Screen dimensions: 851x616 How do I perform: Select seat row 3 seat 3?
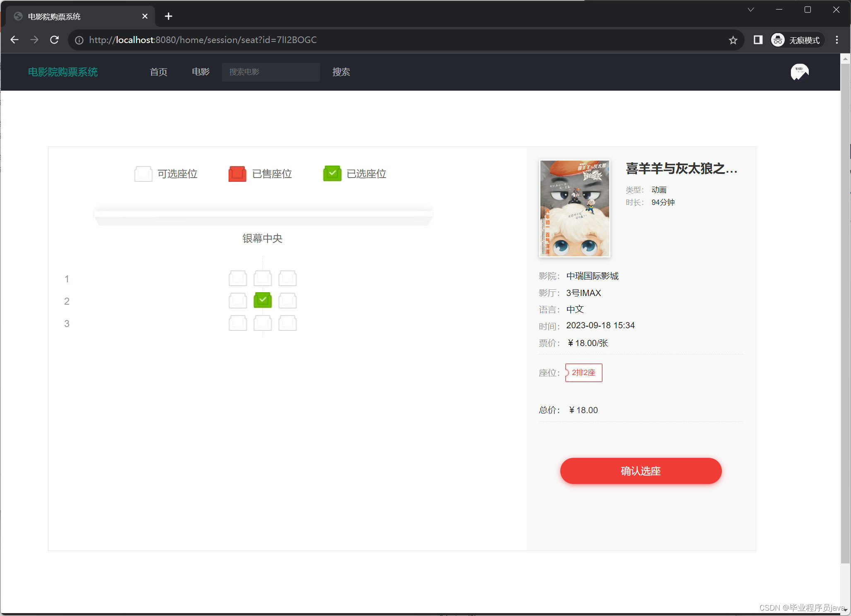click(x=287, y=323)
